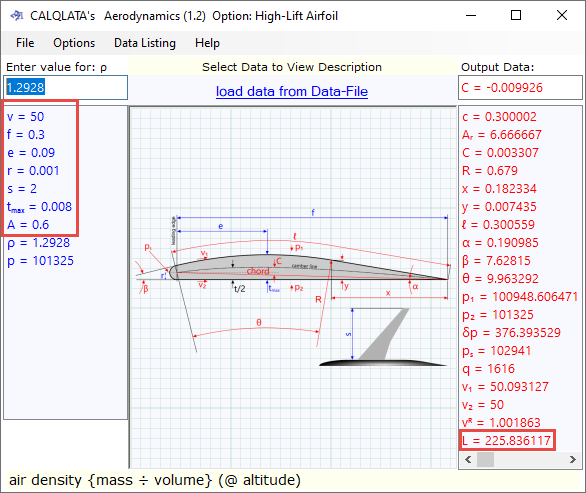Click the Select Data to View Description label
Screen dimensions: 586x493
pos(292,67)
